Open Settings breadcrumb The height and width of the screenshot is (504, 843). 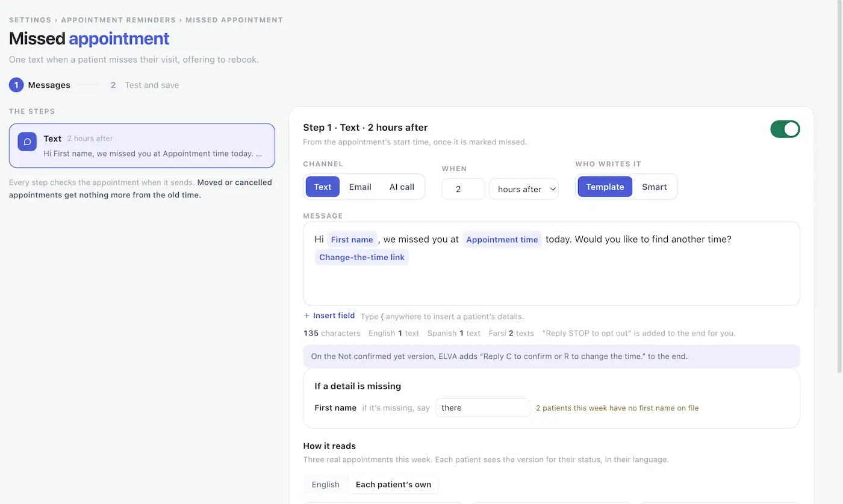click(30, 20)
